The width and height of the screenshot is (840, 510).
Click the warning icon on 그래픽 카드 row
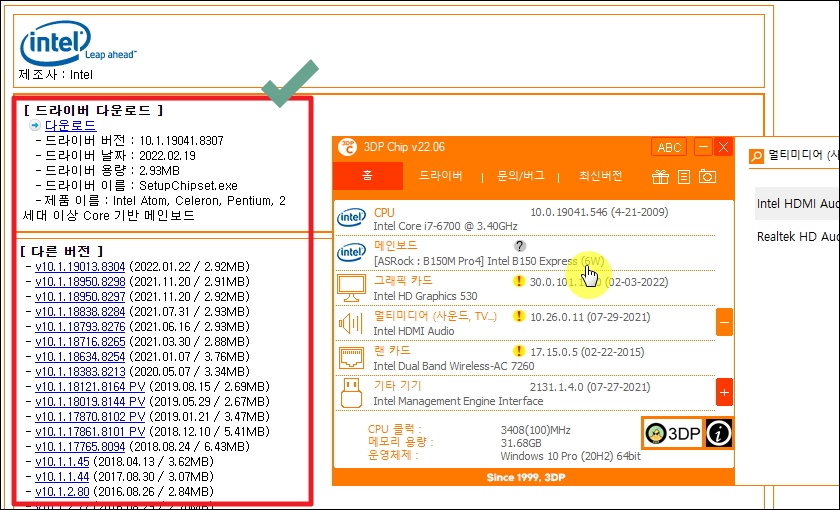[x=519, y=281]
